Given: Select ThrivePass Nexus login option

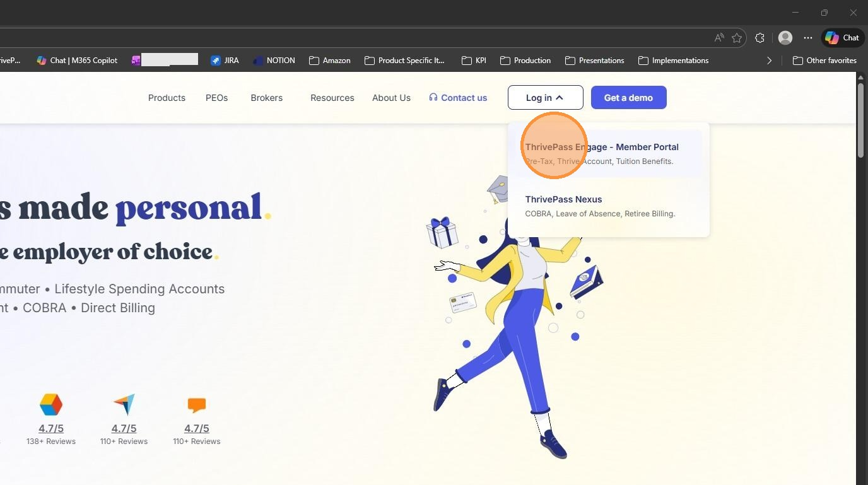Looking at the screenshot, I should [608, 206].
